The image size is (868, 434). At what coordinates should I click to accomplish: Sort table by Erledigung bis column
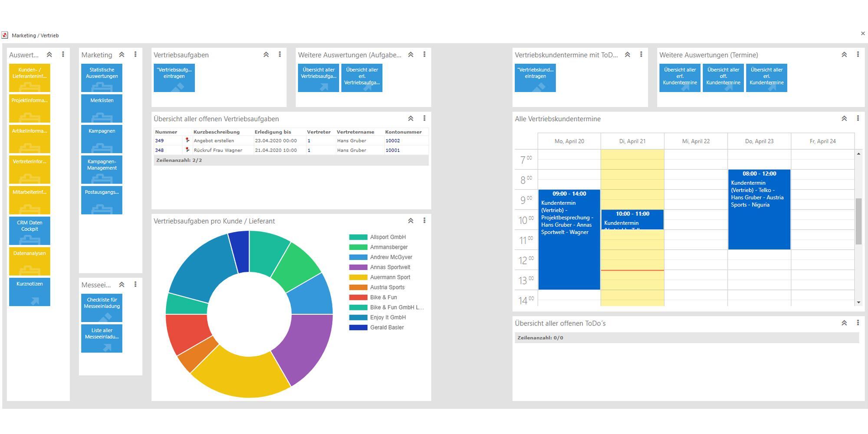point(273,132)
